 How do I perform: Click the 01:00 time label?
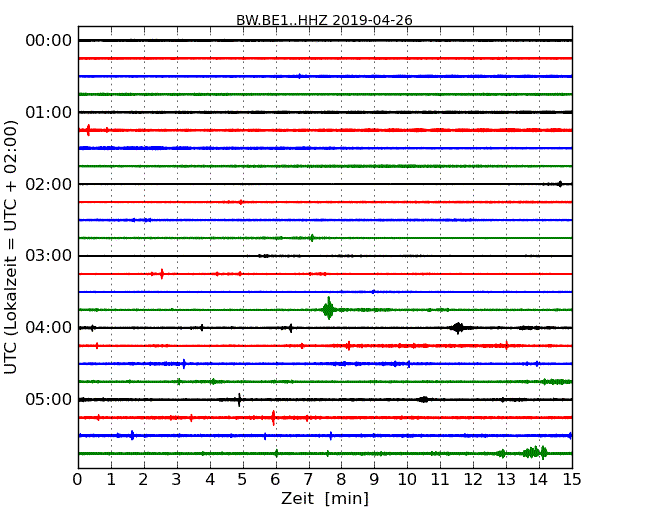(x=49, y=112)
